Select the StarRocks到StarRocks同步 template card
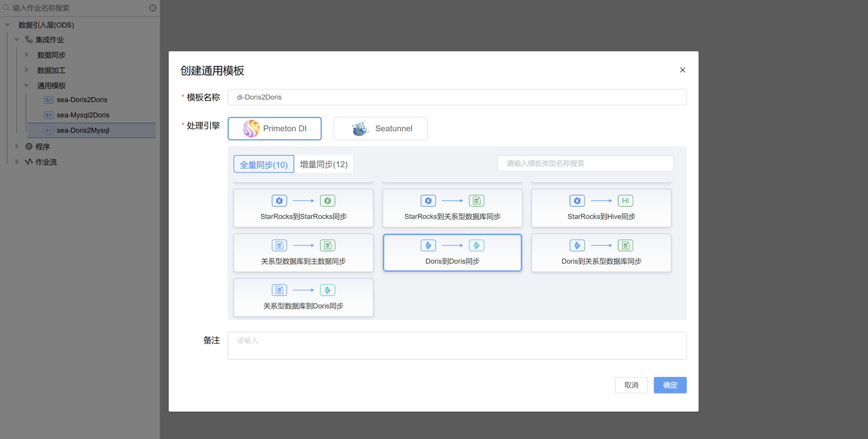Image resolution: width=868 pixels, height=439 pixels. [x=303, y=208]
